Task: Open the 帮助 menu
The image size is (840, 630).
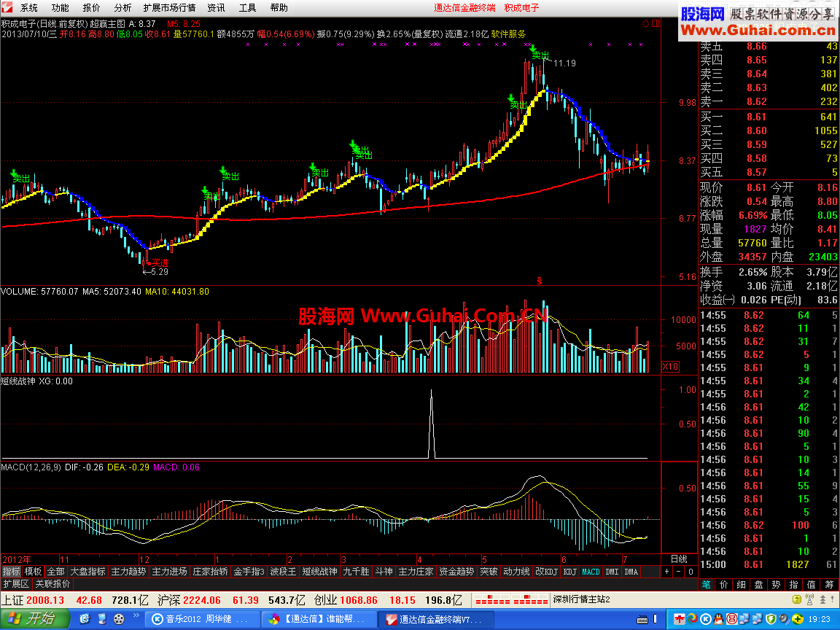Action: 279,8
